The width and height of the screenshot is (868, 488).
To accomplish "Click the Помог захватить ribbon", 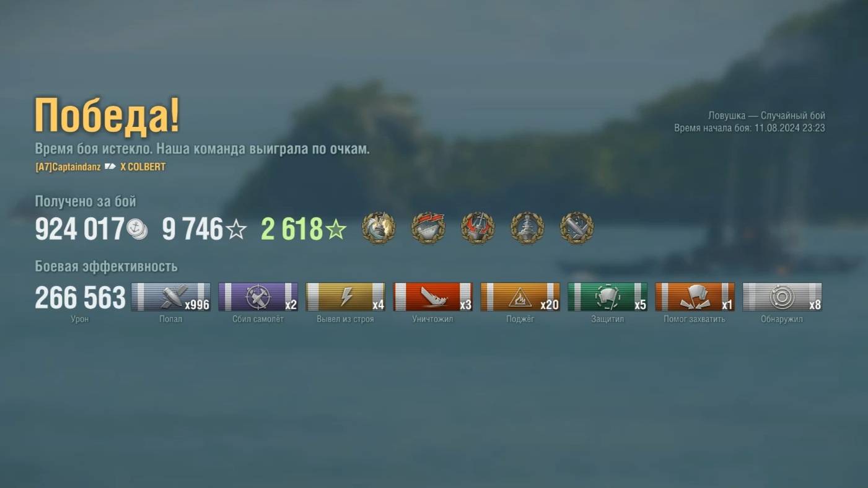I will (695, 297).
